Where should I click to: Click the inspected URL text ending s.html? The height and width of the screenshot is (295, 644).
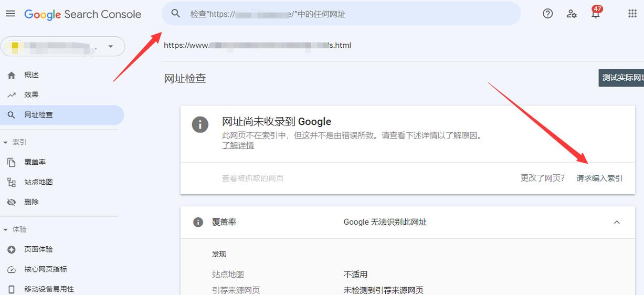pos(257,45)
